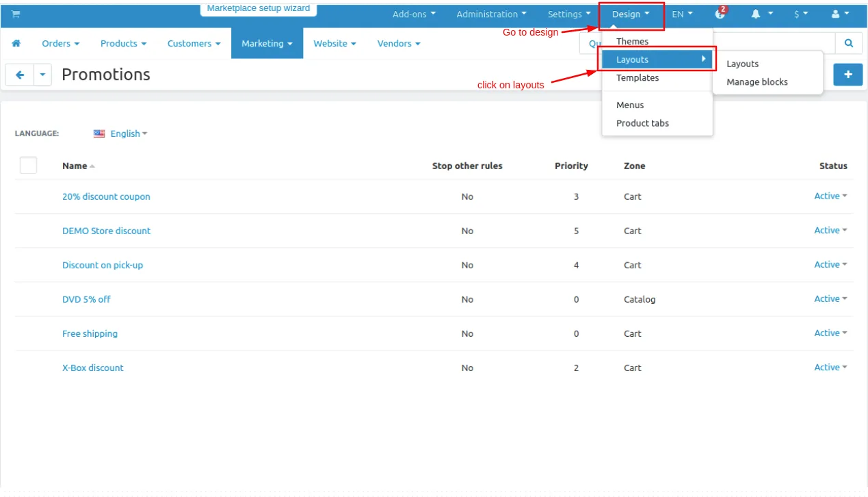
Task: Open the Free shipping promotion link
Action: [x=90, y=333]
